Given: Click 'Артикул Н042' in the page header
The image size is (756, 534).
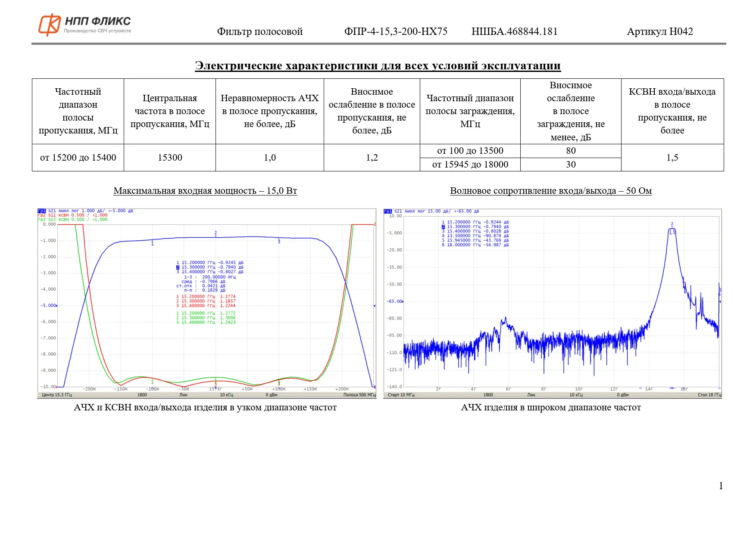Looking at the screenshot, I should click(659, 31).
